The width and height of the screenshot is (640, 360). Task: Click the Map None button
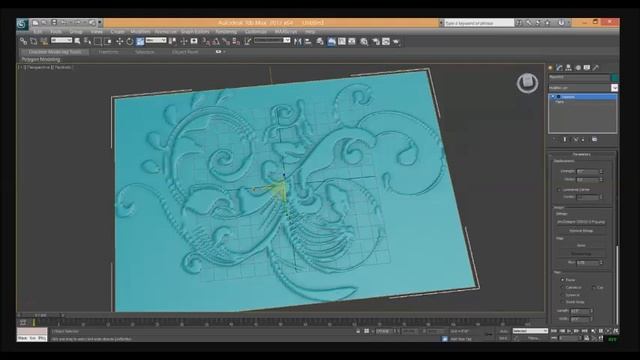(581, 245)
